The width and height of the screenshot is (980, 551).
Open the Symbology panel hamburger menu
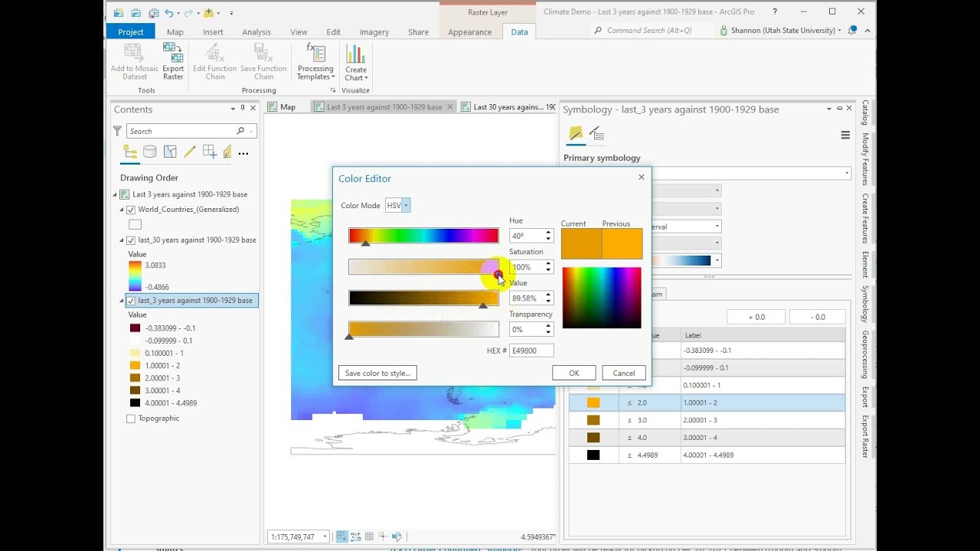pyautogui.click(x=845, y=135)
